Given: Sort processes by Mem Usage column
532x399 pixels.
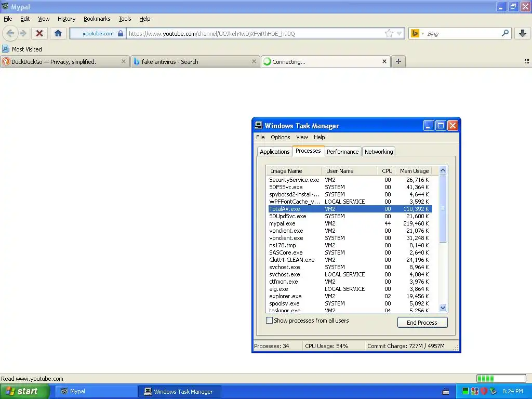Looking at the screenshot, I should 413,171.
